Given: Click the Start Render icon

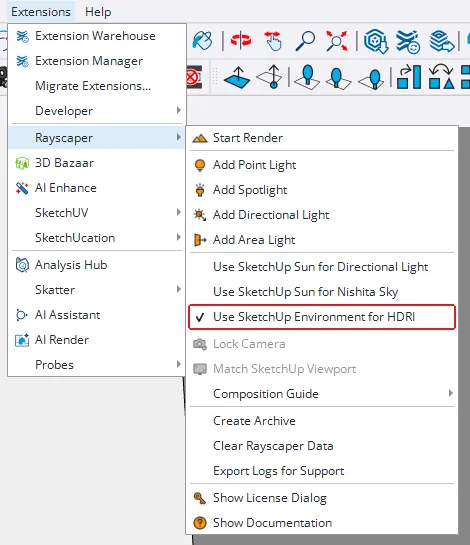Looking at the screenshot, I should [x=200, y=138].
